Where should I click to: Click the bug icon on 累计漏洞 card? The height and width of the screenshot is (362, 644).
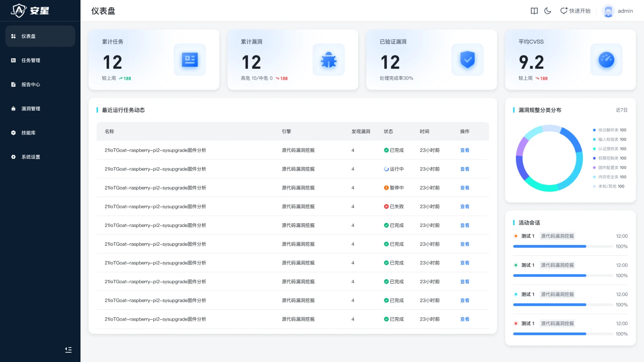click(x=328, y=60)
